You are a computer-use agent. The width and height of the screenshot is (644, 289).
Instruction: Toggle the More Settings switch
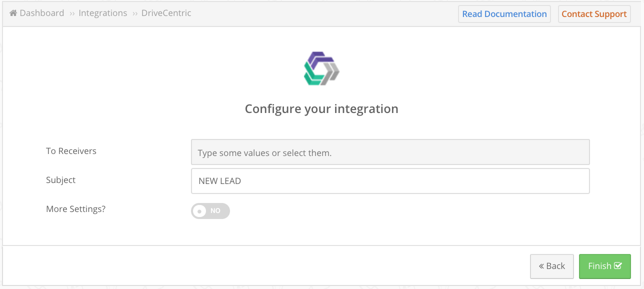pyautogui.click(x=210, y=211)
